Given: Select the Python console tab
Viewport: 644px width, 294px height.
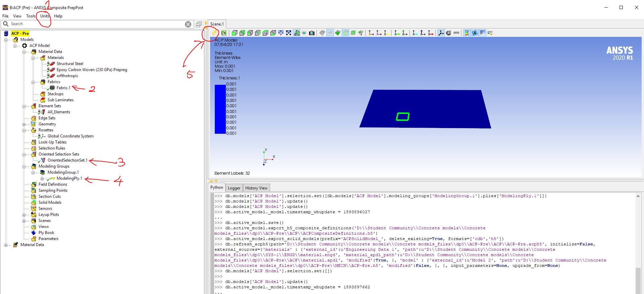Looking at the screenshot, I should click(217, 187).
